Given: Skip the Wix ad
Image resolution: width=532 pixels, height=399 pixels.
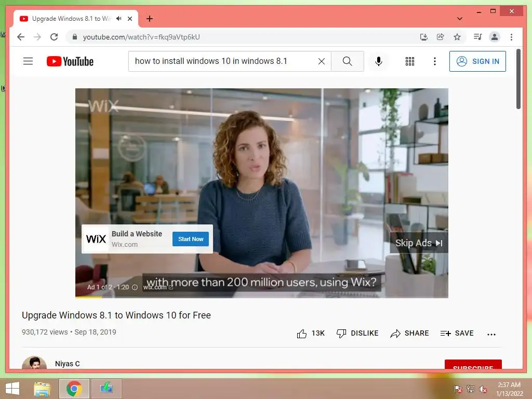Looking at the screenshot, I should pos(419,243).
